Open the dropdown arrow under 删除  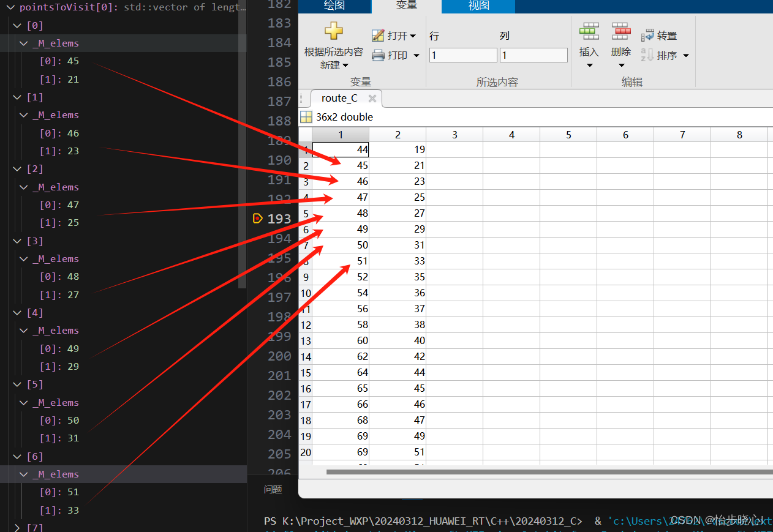(x=621, y=66)
